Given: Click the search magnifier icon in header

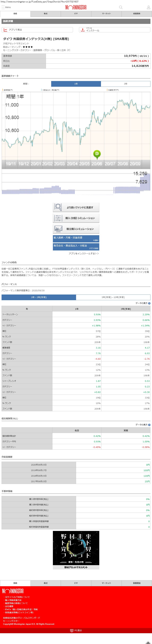Looking at the screenshot, I should click(x=121, y=7).
